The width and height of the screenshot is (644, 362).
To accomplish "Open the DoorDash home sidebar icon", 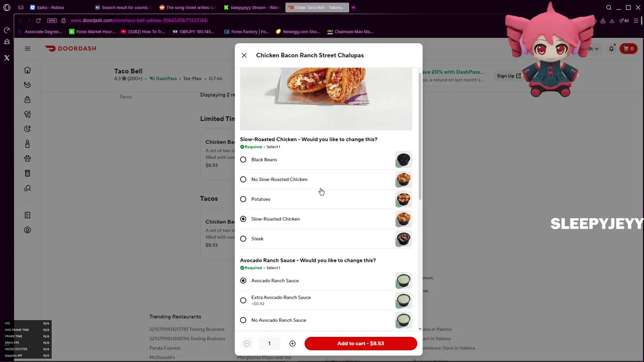I will pos(28,70).
